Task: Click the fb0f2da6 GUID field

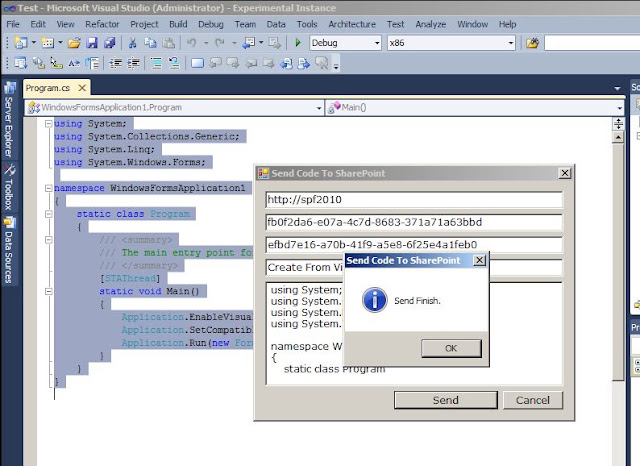Action: tap(414, 222)
